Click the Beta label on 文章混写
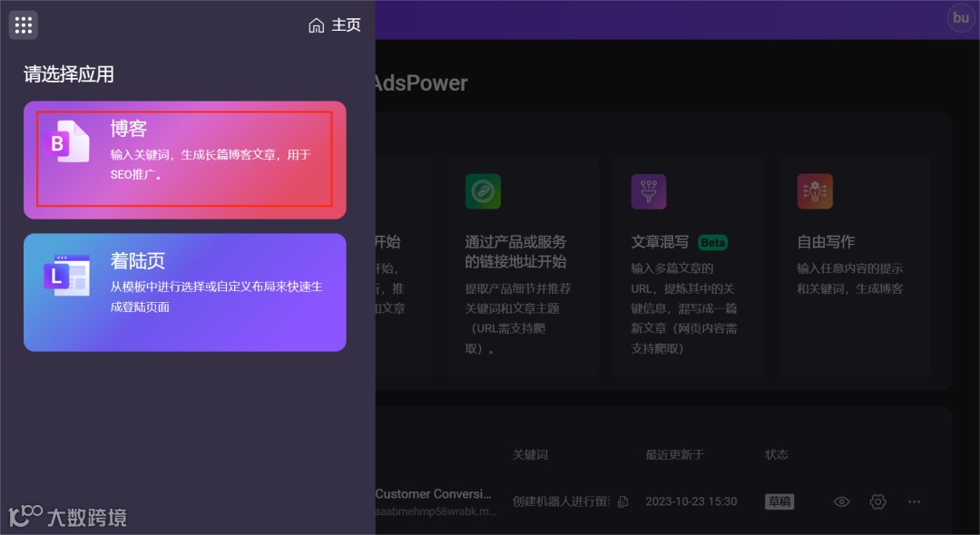Image resolution: width=980 pixels, height=535 pixels. [711, 242]
